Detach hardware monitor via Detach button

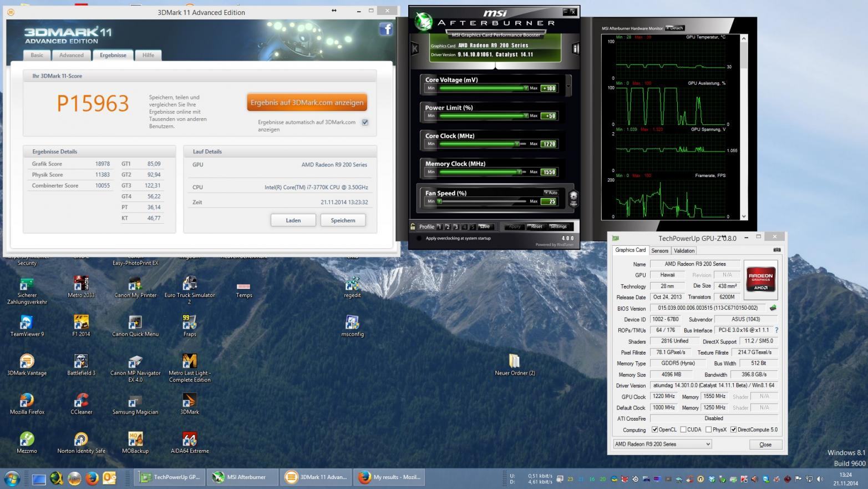tap(675, 28)
